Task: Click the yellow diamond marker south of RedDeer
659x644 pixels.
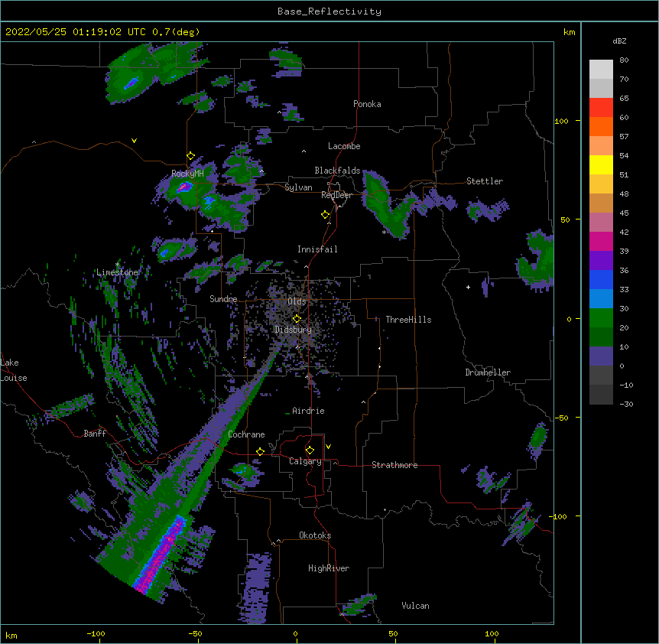Action: tap(325, 215)
